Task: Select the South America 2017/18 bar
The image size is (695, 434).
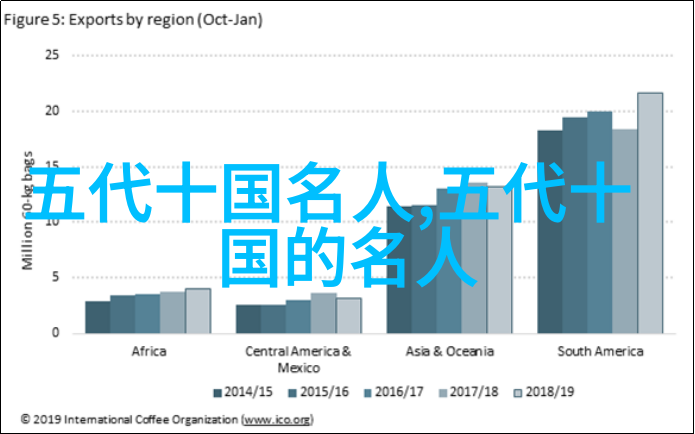Action: click(625, 231)
